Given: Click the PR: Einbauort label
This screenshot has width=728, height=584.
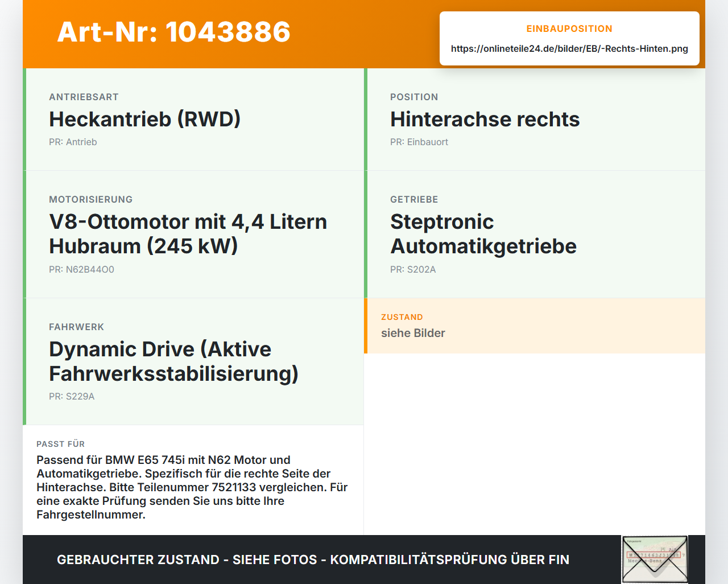Looking at the screenshot, I should click(x=419, y=142).
